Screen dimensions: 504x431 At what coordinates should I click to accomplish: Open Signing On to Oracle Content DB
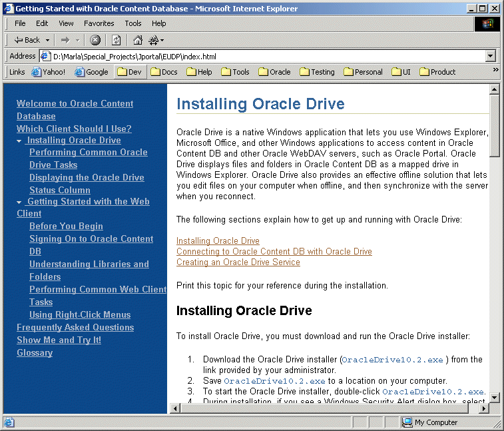91,245
